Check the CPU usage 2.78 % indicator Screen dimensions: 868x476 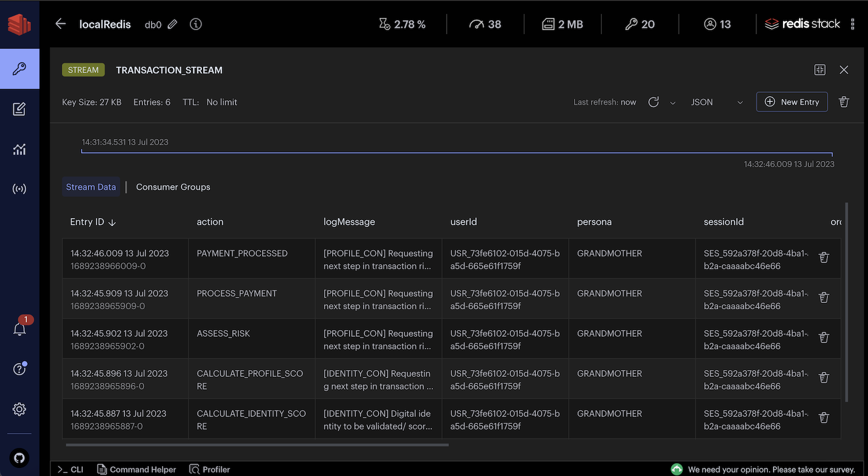[402, 24]
